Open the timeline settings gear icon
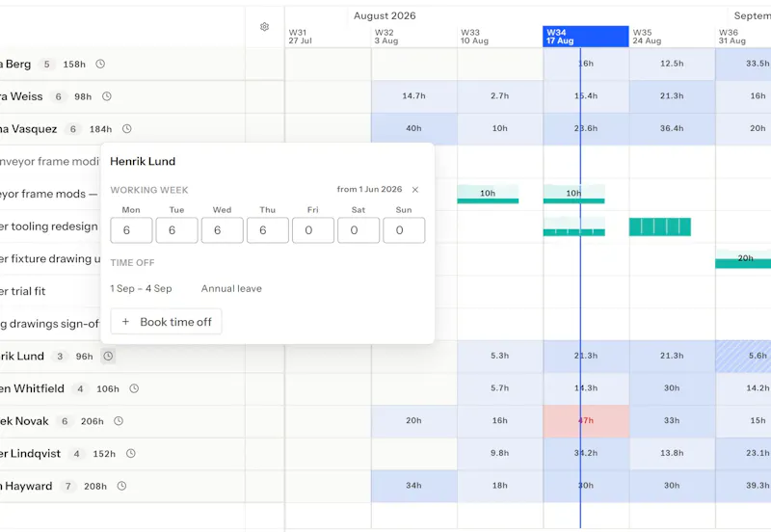 point(264,27)
